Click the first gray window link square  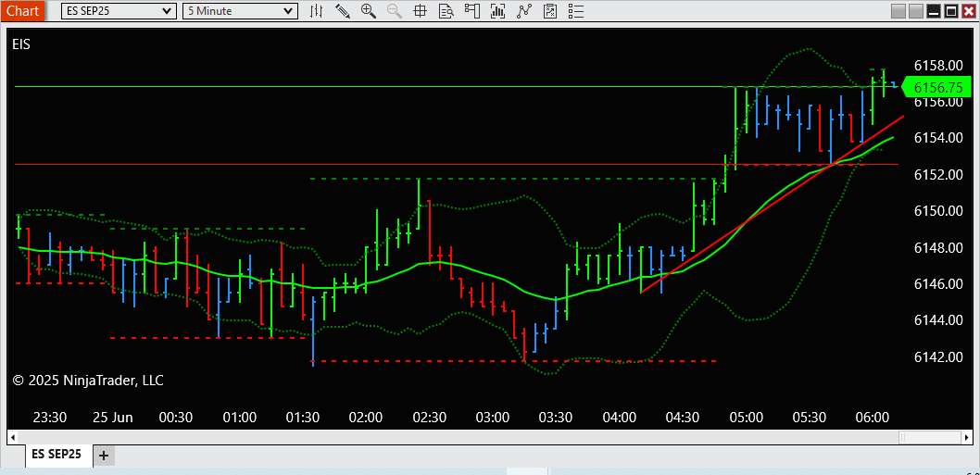(898, 11)
